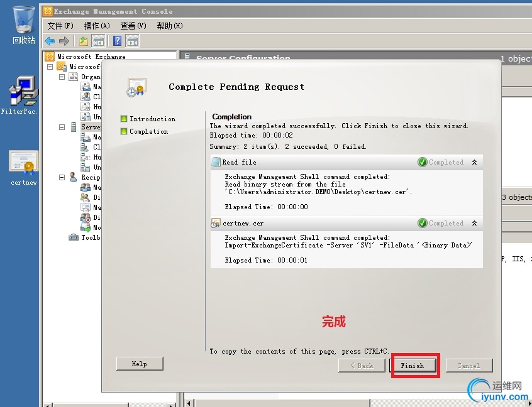
Task: Collapse the Microsoft Exchange On-Premises tree node
Action: [x=50, y=67]
